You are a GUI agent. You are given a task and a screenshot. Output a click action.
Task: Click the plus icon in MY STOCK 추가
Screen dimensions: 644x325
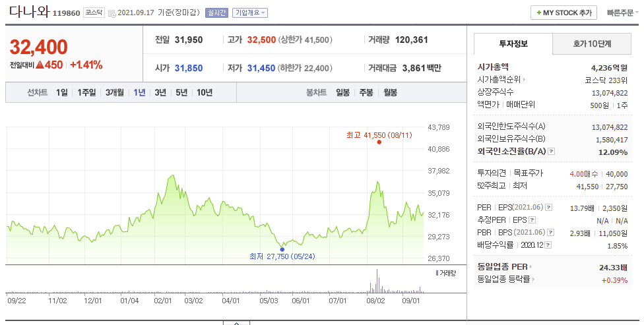[x=538, y=13]
